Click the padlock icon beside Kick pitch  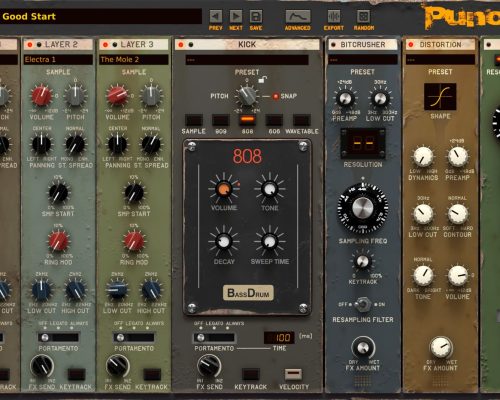pos(263,79)
